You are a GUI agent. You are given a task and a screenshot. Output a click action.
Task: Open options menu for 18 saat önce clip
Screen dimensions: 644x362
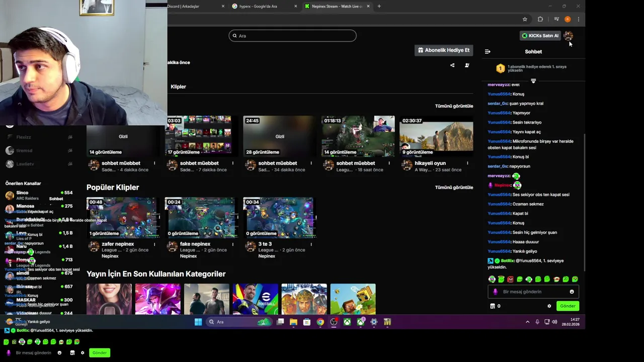click(389, 163)
